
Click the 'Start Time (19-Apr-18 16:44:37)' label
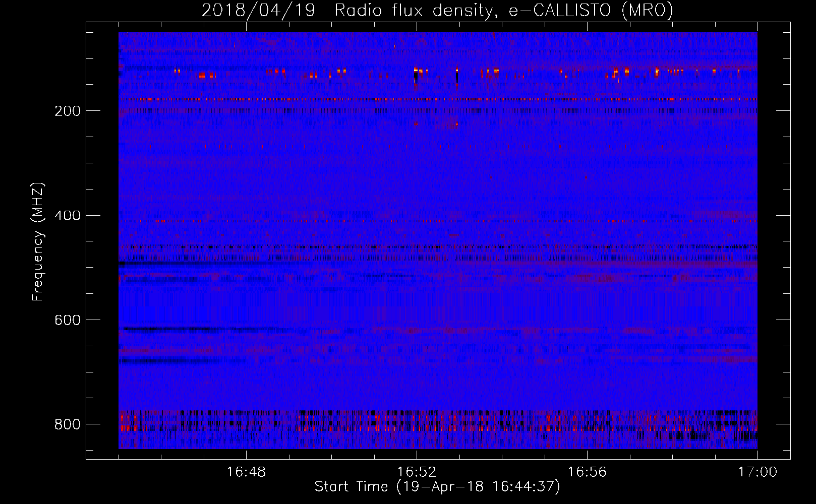point(437,487)
